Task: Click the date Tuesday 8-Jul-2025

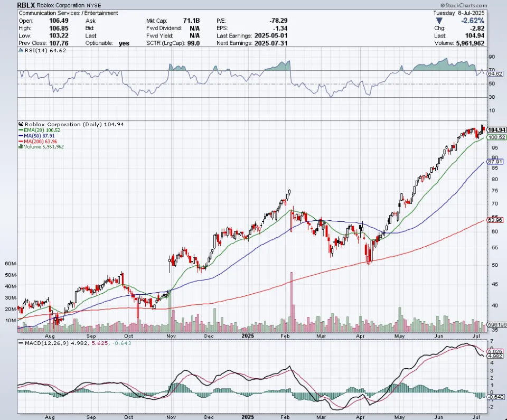Action: coord(459,13)
